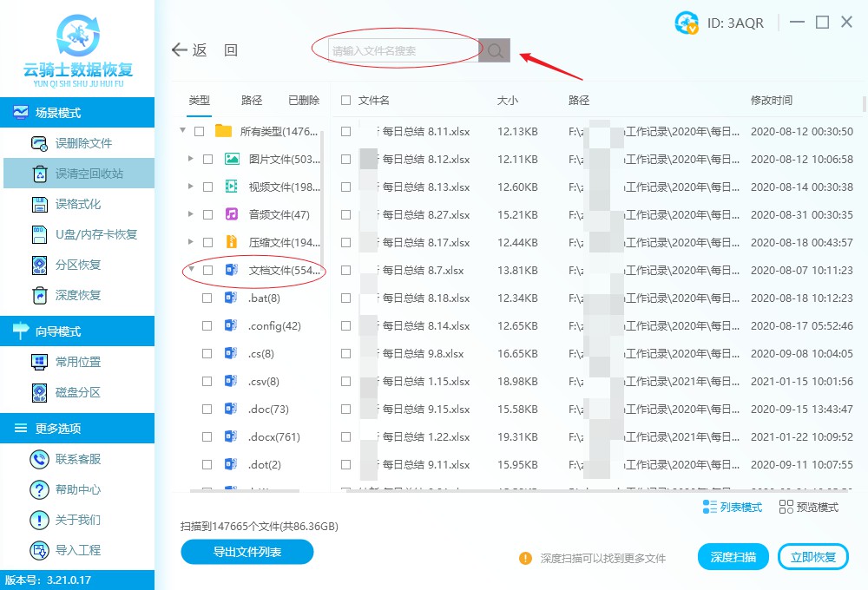Select the 误清空回收站 recycle bin icon

39,174
